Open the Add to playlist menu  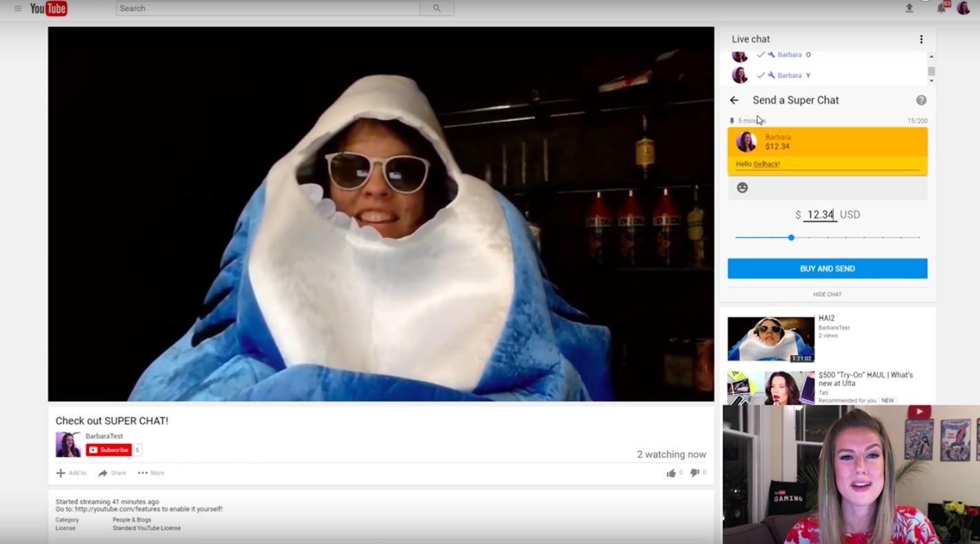pyautogui.click(x=71, y=473)
